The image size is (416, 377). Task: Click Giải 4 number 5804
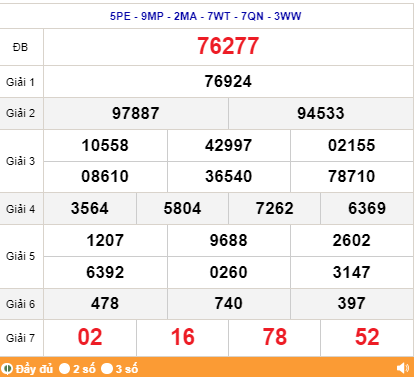[182, 209]
